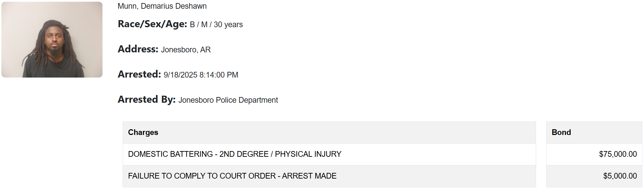This screenshot has height=190, width=644.
Task: Click the arrest date 9/18/2025 8:14:00 PM
Action: (x=201, y=75)
